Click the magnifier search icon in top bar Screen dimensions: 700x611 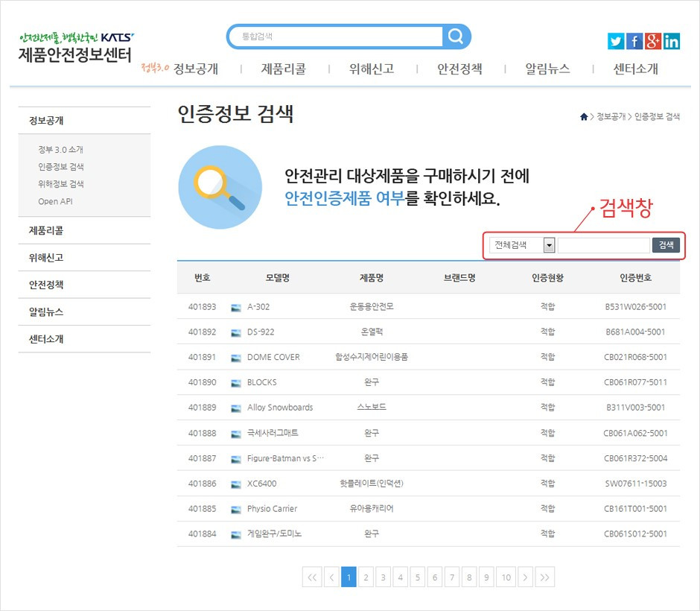pos(456,37)
